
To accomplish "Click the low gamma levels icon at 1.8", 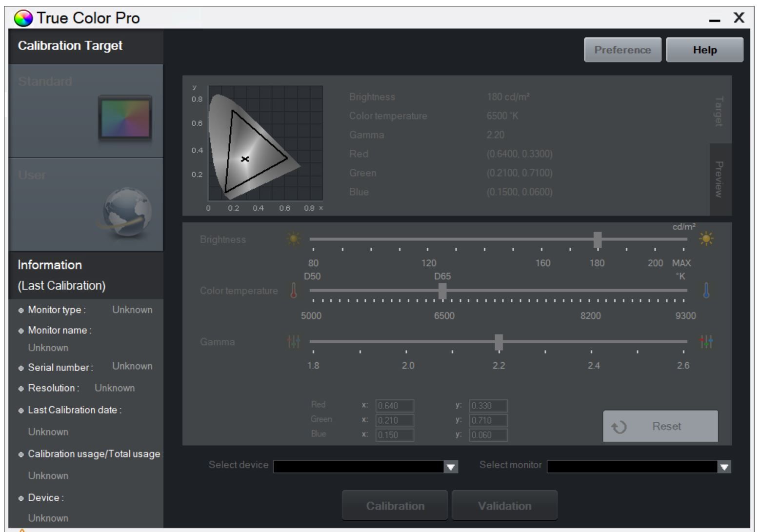I will [294, 342].
